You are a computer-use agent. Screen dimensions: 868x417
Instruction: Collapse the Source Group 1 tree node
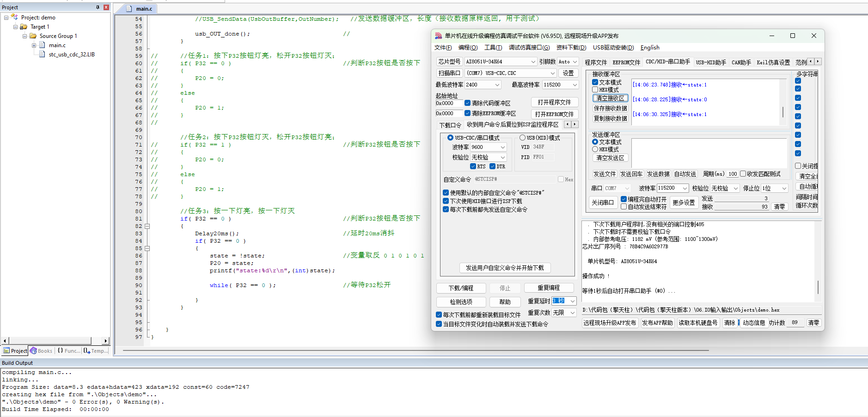coord(24,36)
